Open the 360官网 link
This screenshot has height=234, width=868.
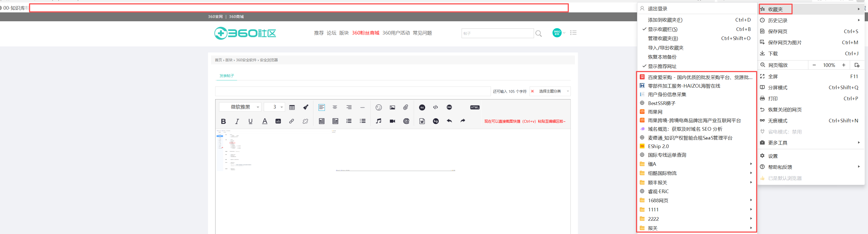(215, 17)
